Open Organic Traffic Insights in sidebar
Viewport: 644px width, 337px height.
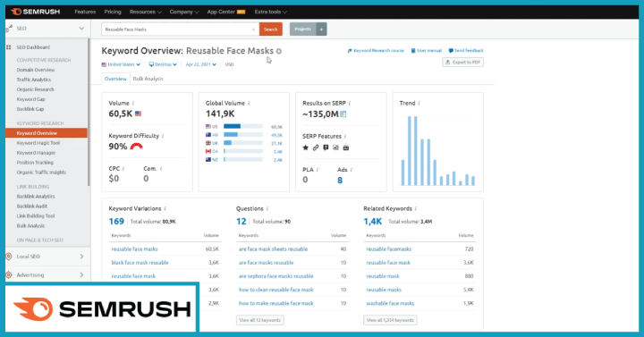(x=41, y=173)
